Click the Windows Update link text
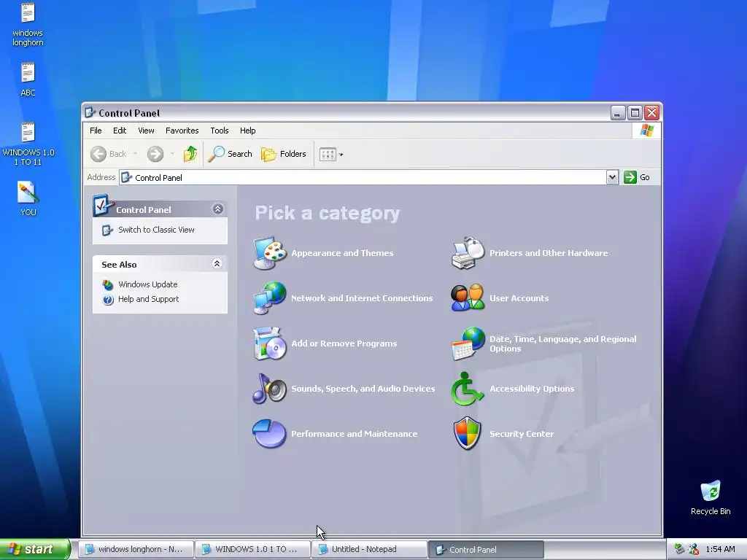The width and height of the screenshot is (747, 560). point(147,285)
